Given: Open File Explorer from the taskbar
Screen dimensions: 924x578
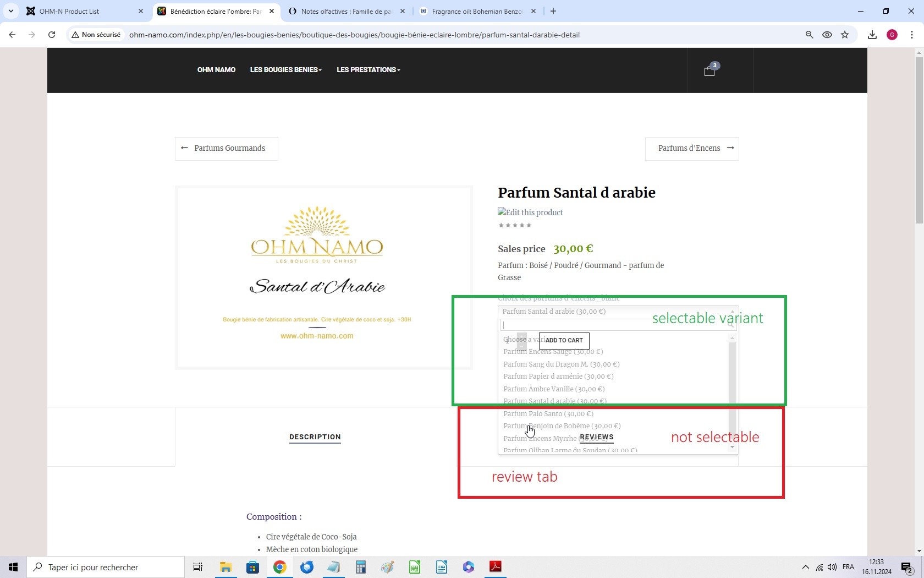Looking at the screenshot, I should point(226,567).
